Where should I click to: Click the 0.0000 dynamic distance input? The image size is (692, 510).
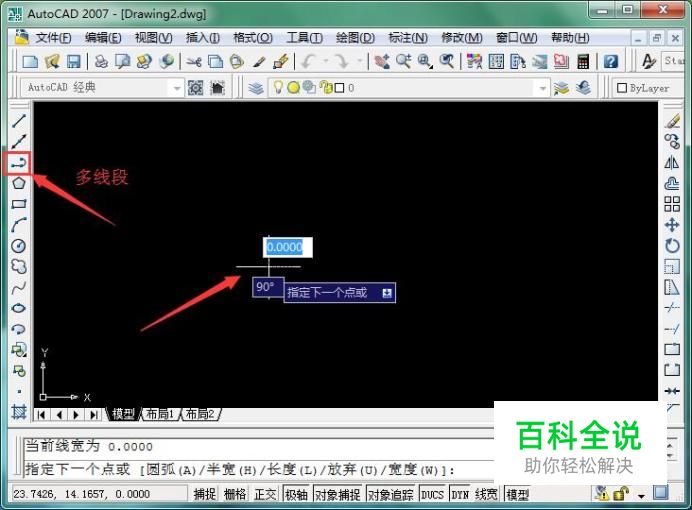(x=287, y=247)
